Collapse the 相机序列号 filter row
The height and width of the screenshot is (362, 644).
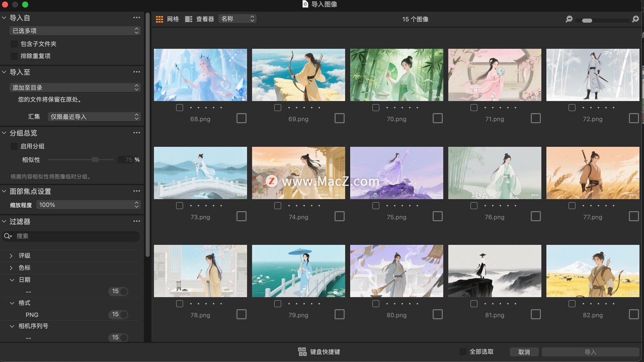[12, 326]
